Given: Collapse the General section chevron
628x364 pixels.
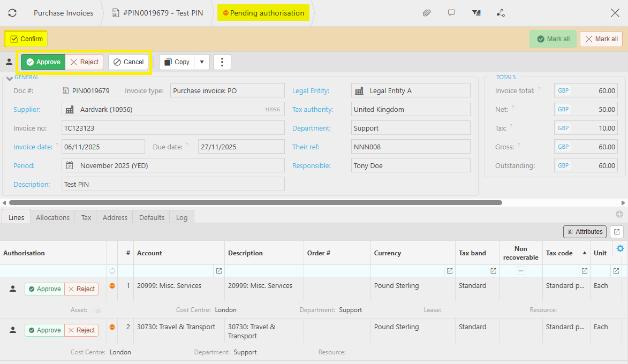Looking at the screenshot, I should point(9,79).
